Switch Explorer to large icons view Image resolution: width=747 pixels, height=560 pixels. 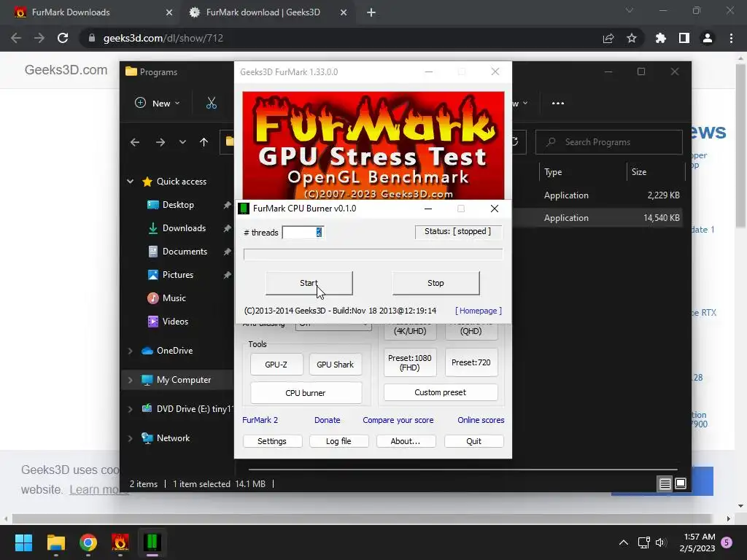point(681,484)
